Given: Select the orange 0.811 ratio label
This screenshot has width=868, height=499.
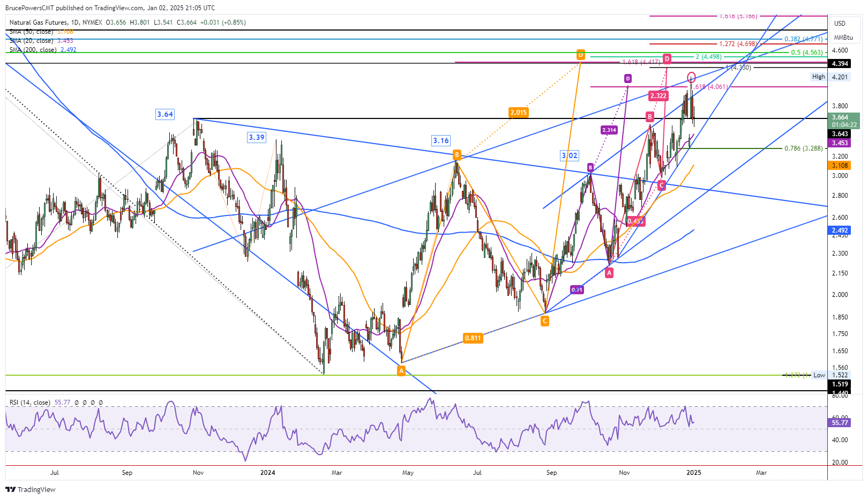Looking at the screenshot, I should 473,338.
